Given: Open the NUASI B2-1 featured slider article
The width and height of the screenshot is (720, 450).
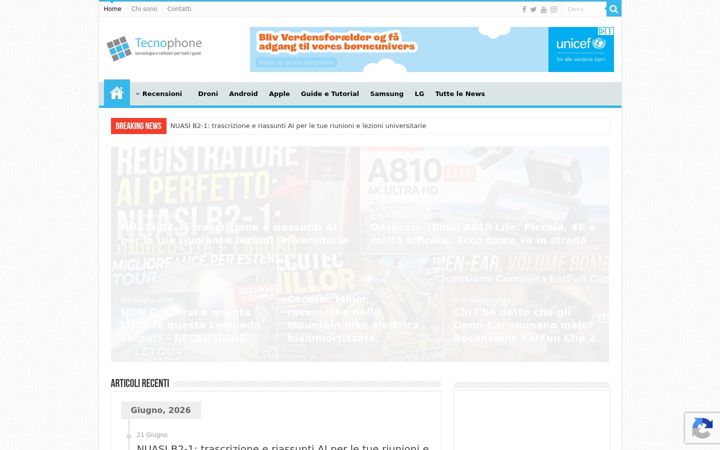Looking at the screenshot, I should [235, 200].
